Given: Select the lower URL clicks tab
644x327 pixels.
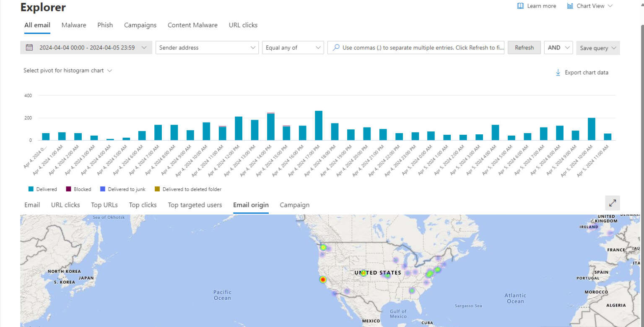Looking at the screenshot, I should point(65,205).
